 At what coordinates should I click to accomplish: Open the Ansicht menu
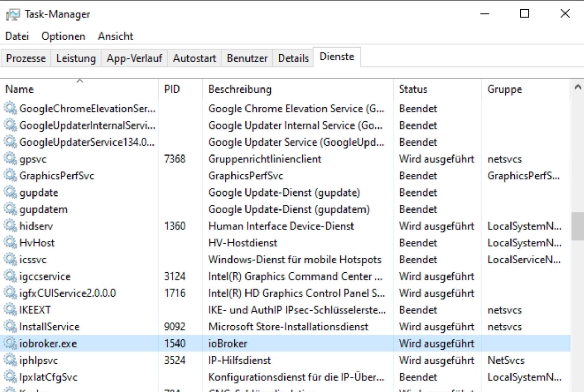pos(116,36)
